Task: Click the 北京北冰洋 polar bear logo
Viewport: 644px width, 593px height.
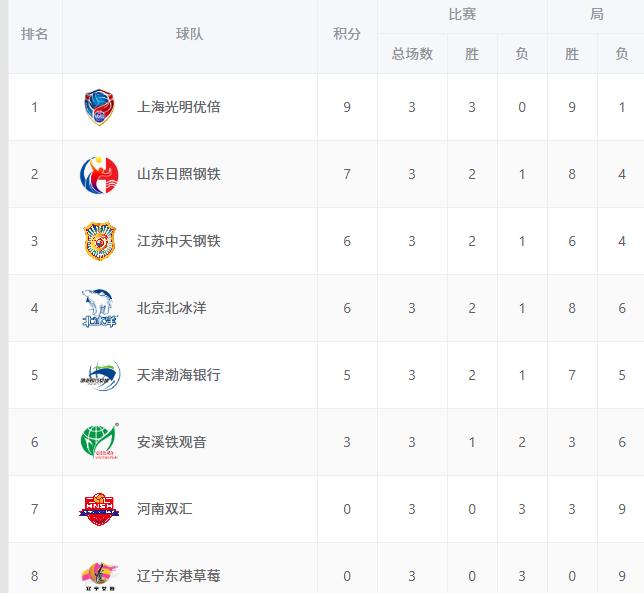Action: tap(99, 308)
